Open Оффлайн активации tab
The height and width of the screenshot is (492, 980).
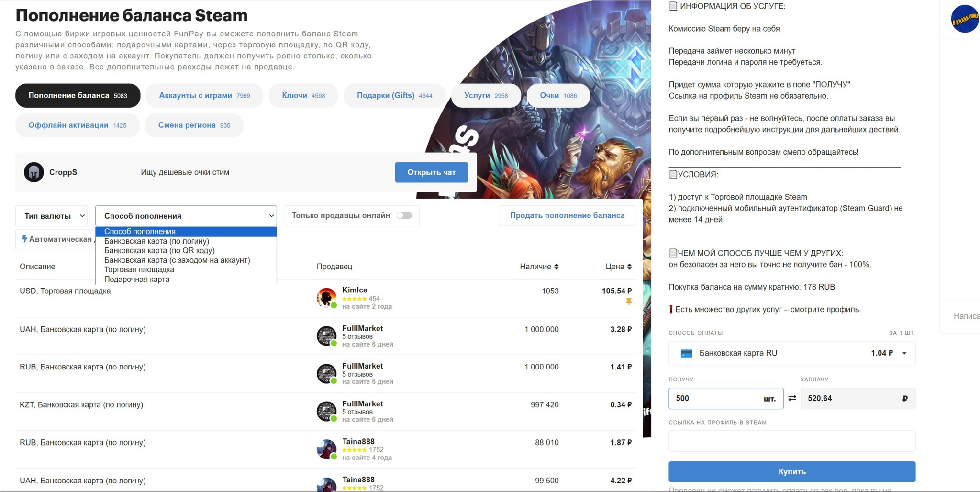coord(78,125)
